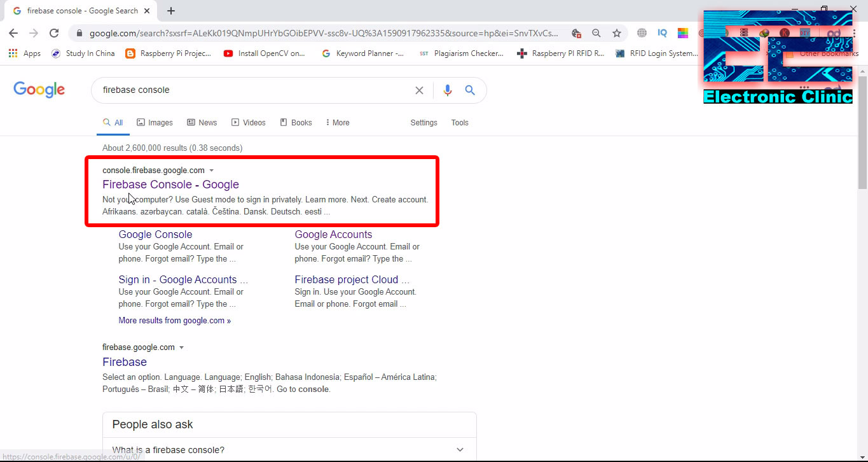Viewport: 868px width, 462px height.
Task: Bookmark this page with the star icon
Action: tap(616, 33)
